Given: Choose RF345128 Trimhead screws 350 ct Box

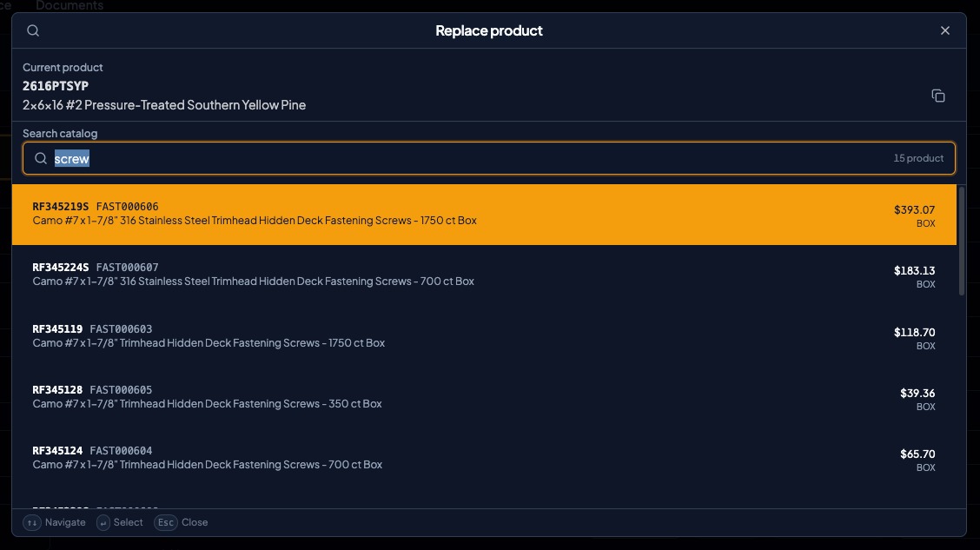Looking at the screenshot, I should pyautogui.click(x=484, y=397).
